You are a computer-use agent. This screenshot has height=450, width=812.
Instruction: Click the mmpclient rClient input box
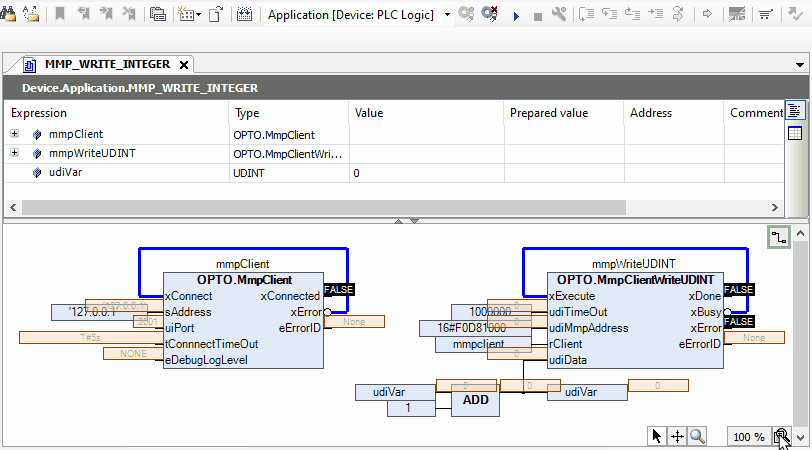click(x=483, y=344)
